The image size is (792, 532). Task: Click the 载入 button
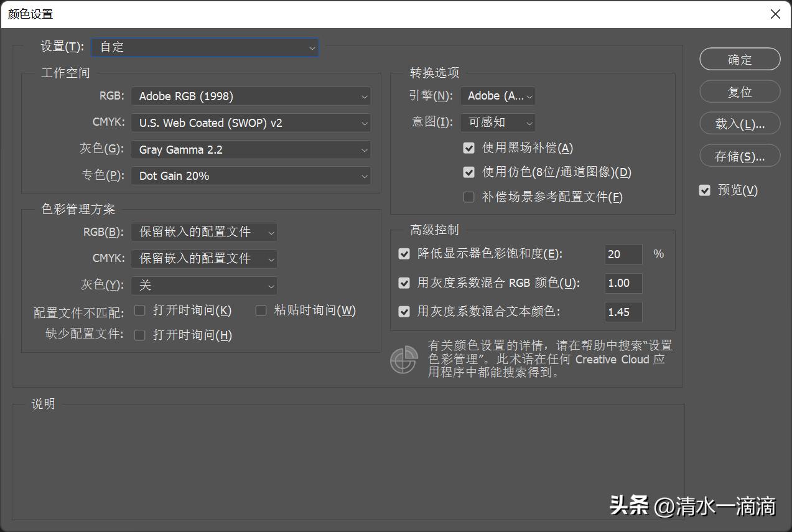point(740,124)
